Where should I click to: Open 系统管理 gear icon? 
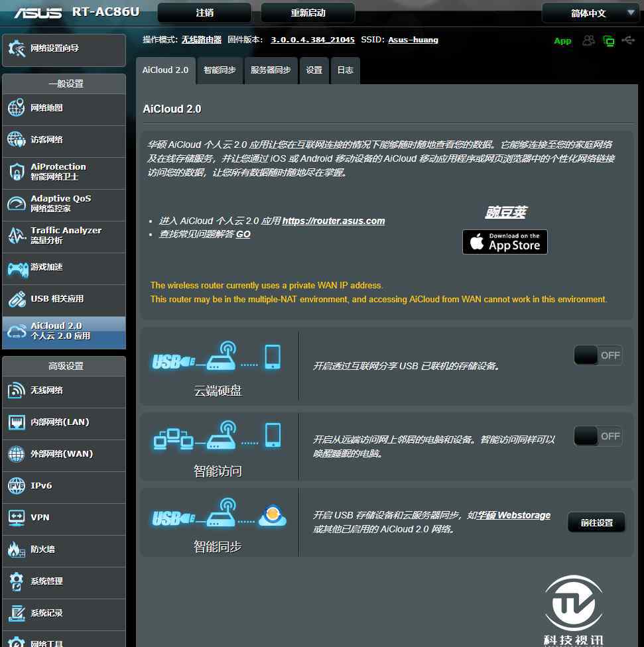click(17, 581)
